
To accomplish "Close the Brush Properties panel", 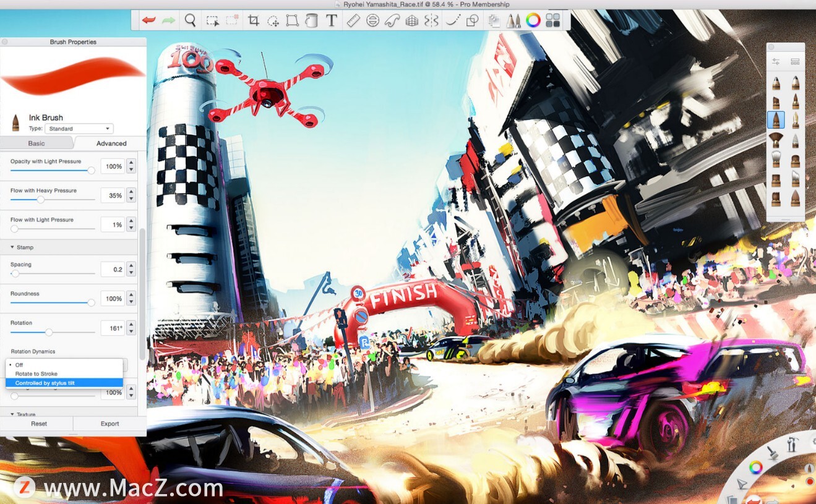I will click(5, 42).
